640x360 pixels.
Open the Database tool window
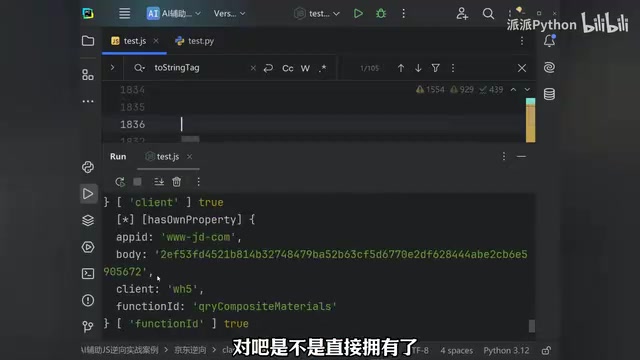pos(549,94)
